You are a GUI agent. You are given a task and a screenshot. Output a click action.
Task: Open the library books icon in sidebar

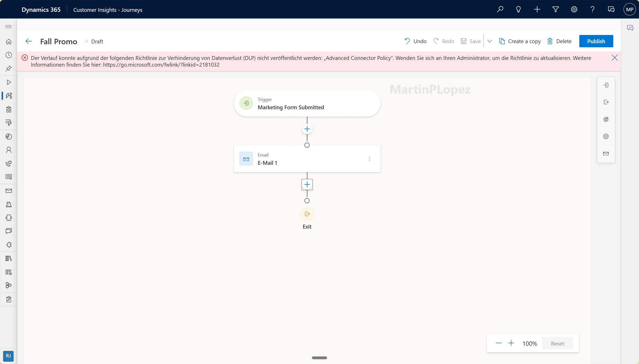click(x=8, y=258)
